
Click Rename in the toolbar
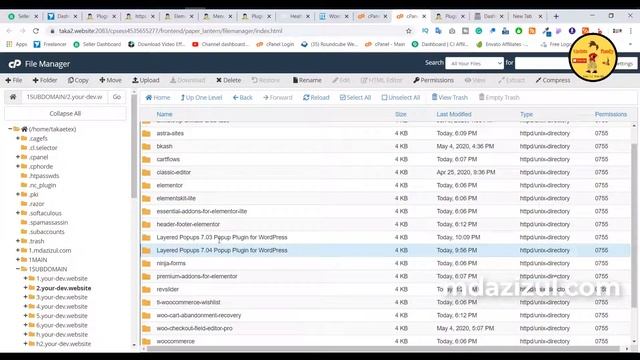tap(307, 80)
